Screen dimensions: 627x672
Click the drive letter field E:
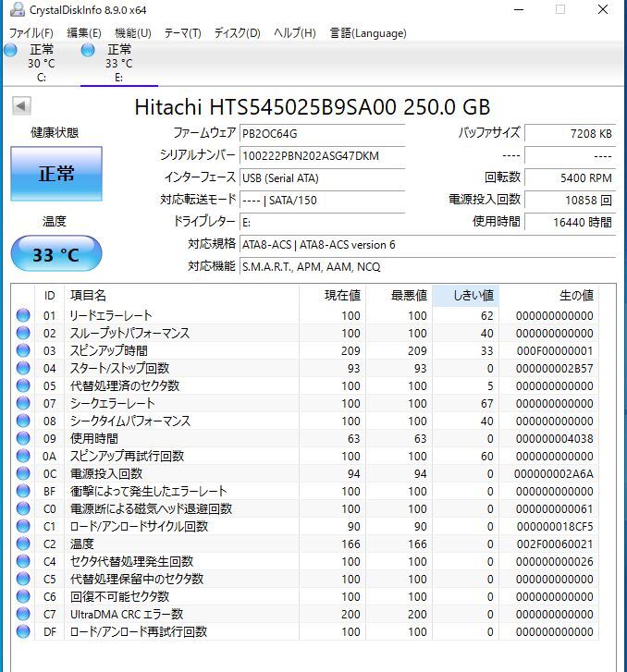pyautogui.click(x=322, y=223)
